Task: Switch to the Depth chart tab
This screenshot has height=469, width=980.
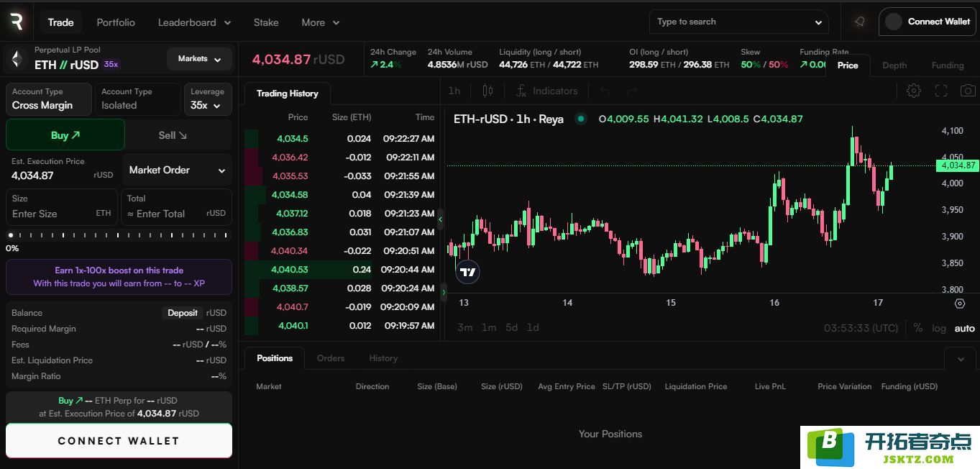Action: pyautogui.click(x=894, y=65)
